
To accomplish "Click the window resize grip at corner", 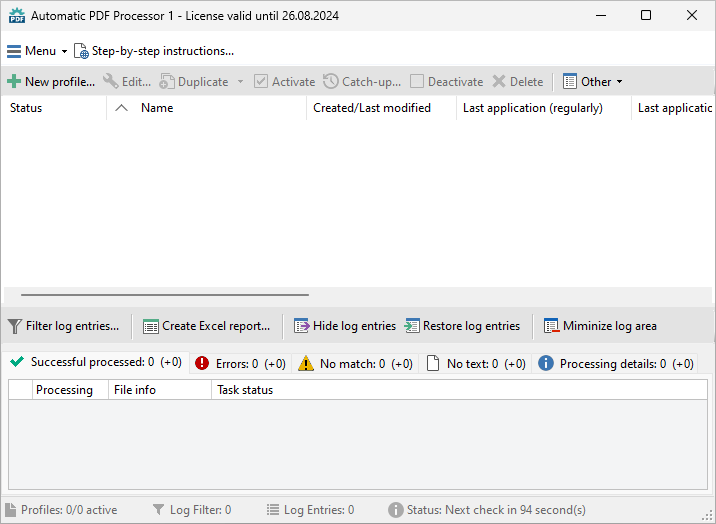I will (707, 516).
